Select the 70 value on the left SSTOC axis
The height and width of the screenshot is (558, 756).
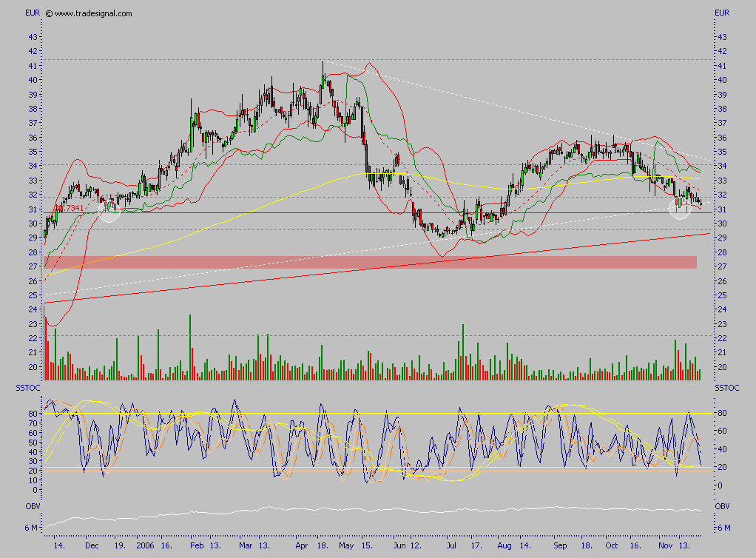(33, 423)
